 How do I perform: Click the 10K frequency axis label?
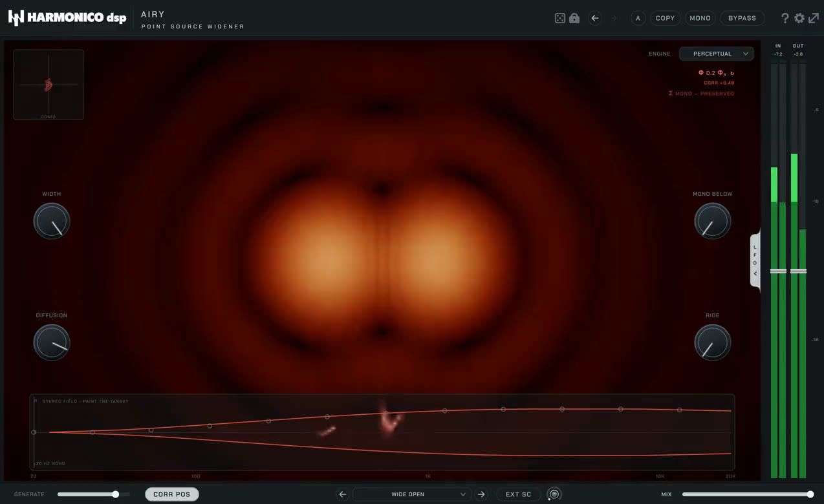tap(660, 476)
